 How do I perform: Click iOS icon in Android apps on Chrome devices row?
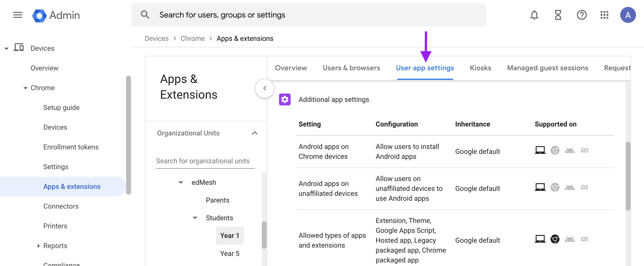coord(584,150)
